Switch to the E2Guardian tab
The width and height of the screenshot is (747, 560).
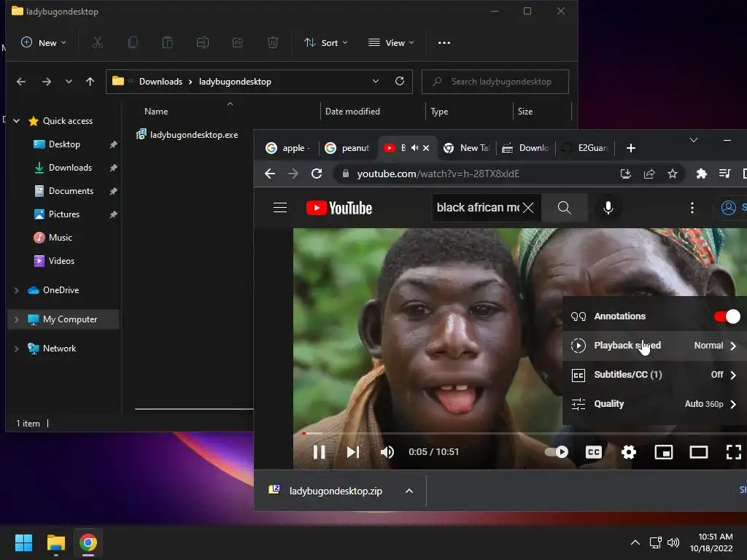pyautogui.click(x=585, y=148)
